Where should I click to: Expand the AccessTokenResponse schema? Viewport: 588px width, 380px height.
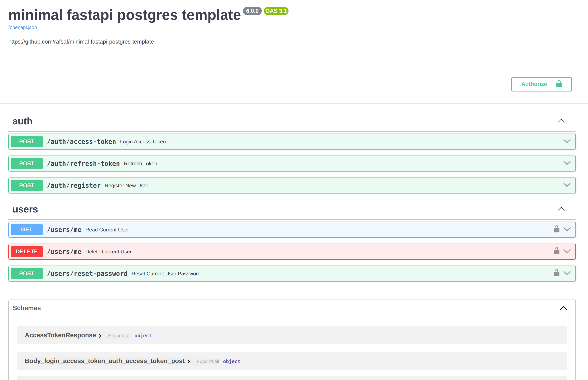coord(100,335)
